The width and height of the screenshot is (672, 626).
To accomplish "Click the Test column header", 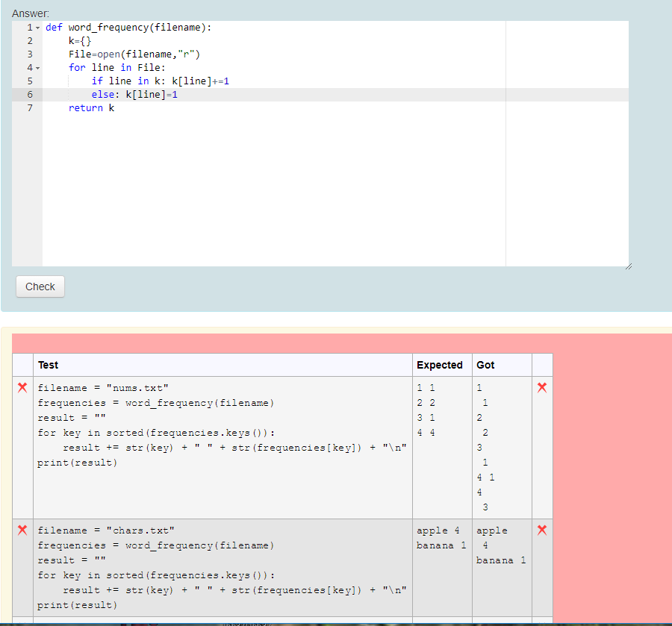I will point(49,365).
